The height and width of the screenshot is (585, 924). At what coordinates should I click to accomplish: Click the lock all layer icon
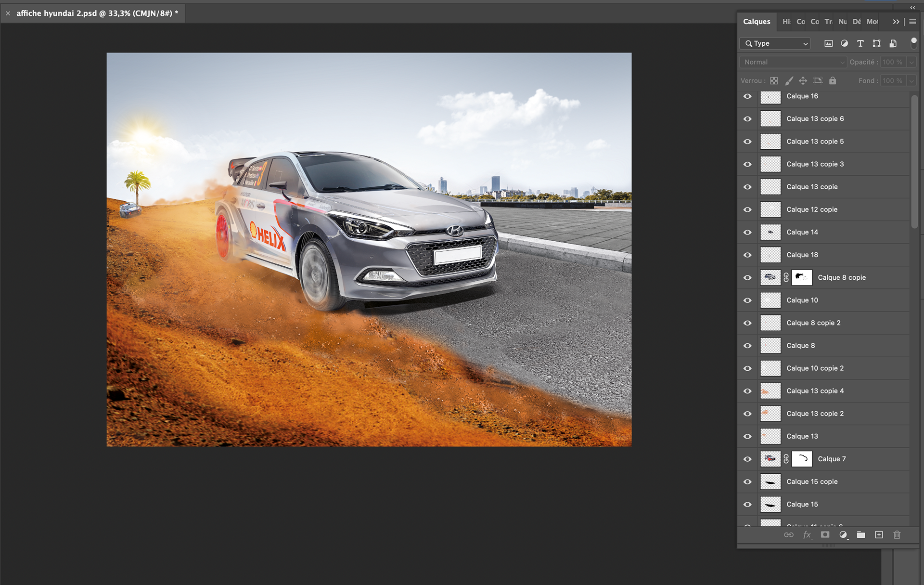click(833, 81)
